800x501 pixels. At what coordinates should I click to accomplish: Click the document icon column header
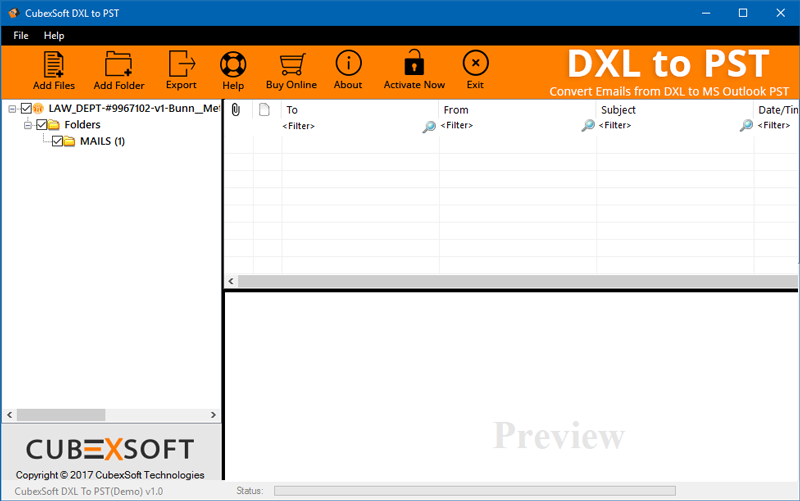264,110
